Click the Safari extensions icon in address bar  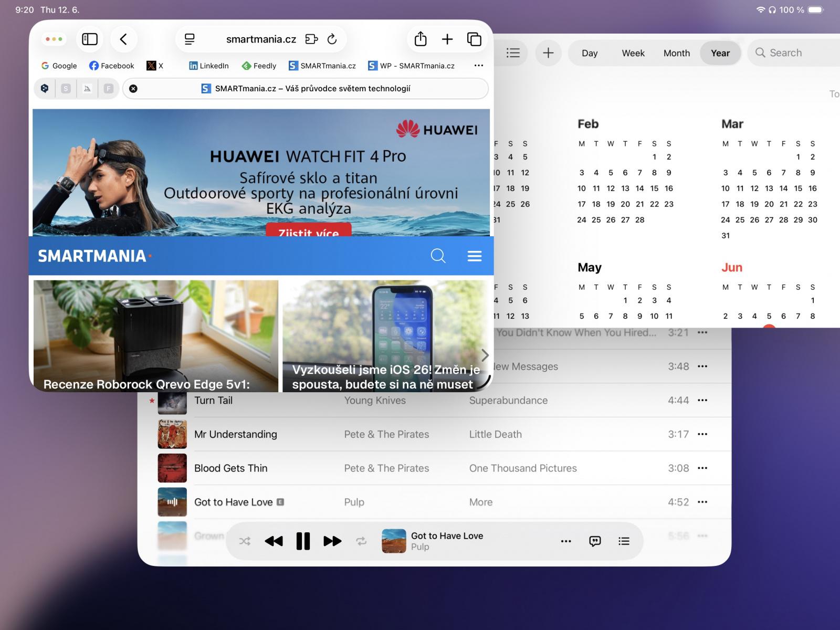(x=311, y=39)
